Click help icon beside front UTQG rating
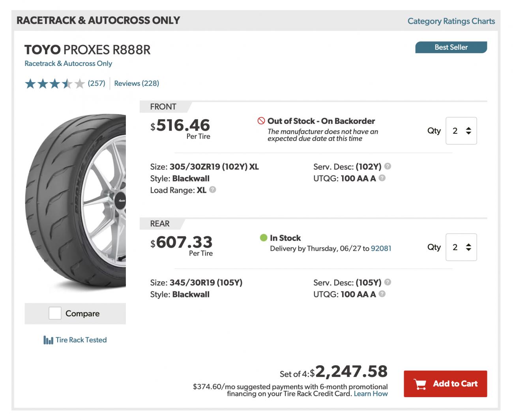 point(382,178)
